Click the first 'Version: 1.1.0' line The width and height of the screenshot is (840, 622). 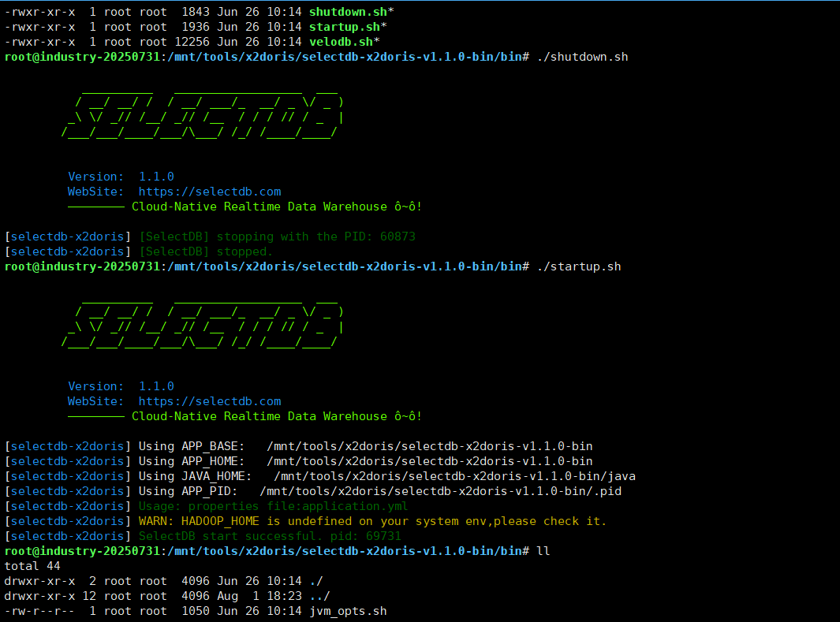121,177
